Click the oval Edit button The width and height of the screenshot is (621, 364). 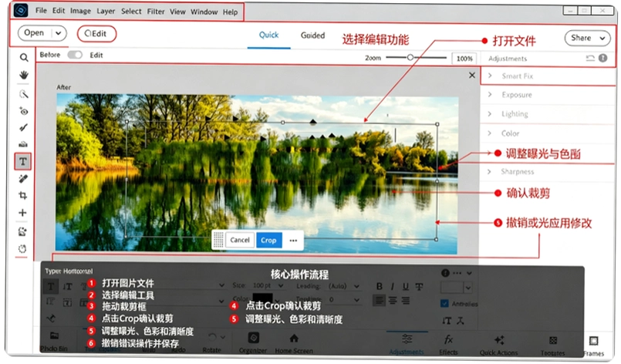(x=96, y=34)
